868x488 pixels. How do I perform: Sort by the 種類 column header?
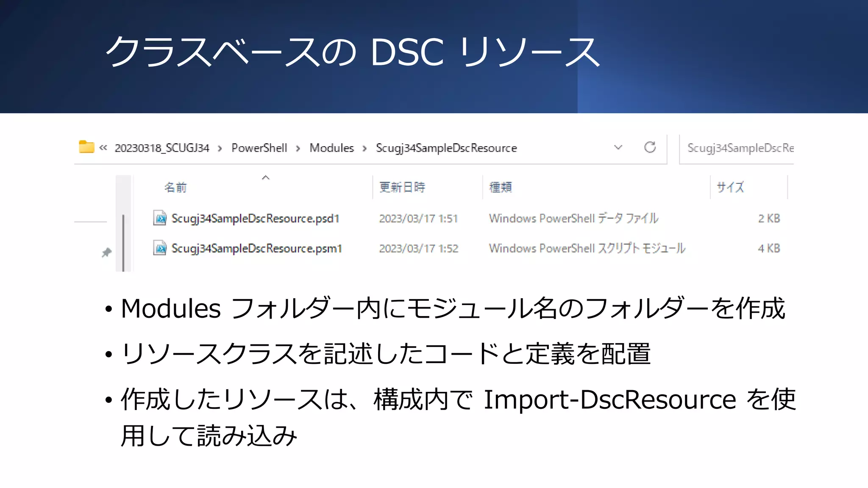pyautogui.click(x=501, y=187)
